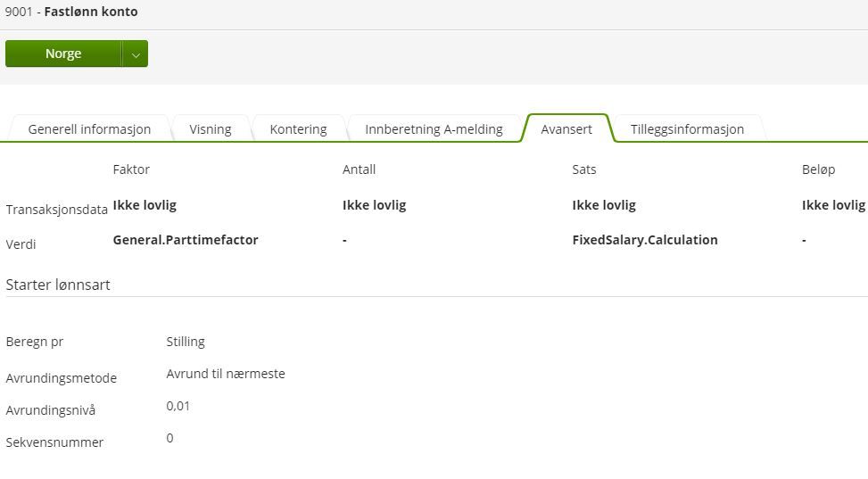Select the Avansert tab
Screen dimensions: 868x479
point(566,129)
